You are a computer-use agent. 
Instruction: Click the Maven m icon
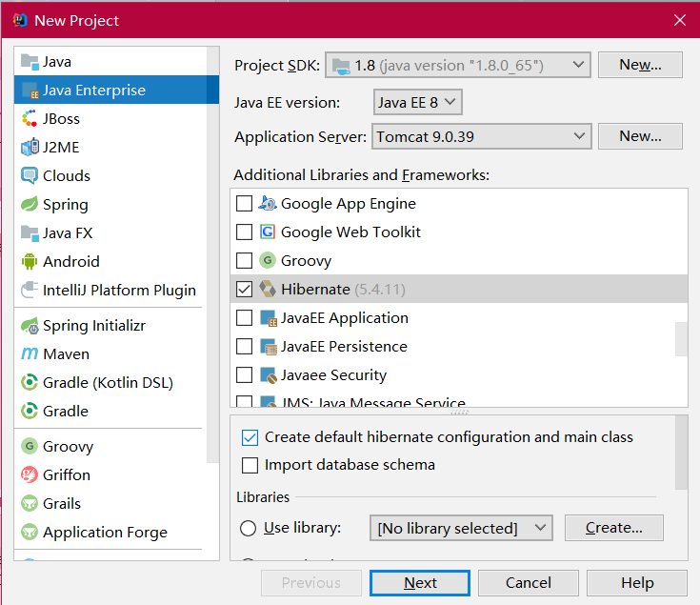[30, 354]
